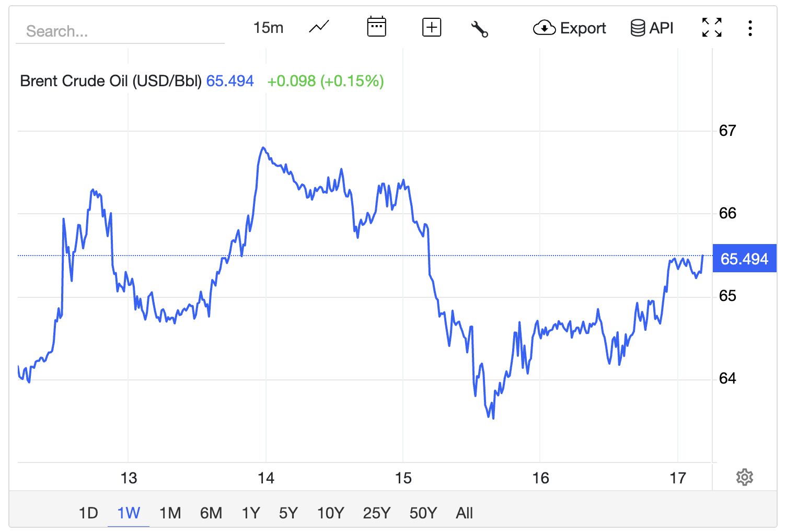This screenshot has width=786, height=532.
Task: Click date label 17 on time axis
Action: pos(678,478)
